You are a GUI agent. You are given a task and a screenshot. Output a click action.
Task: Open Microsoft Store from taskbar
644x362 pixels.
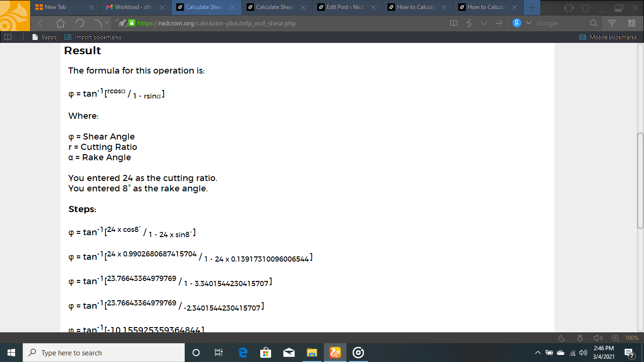(266, 353)
